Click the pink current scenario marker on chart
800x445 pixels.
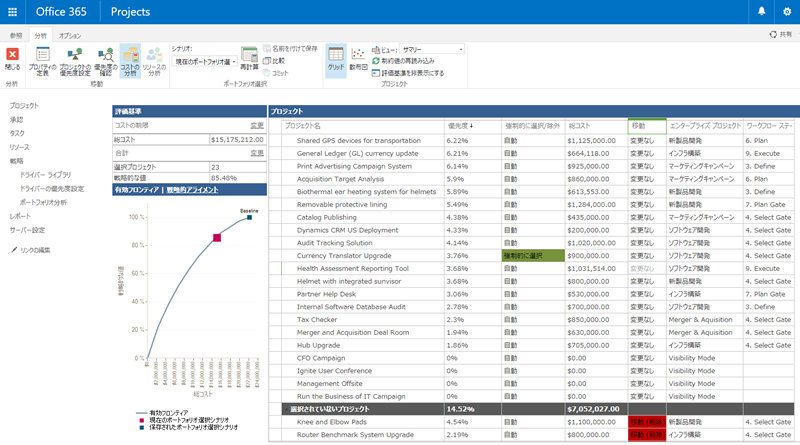pos(217,237)
